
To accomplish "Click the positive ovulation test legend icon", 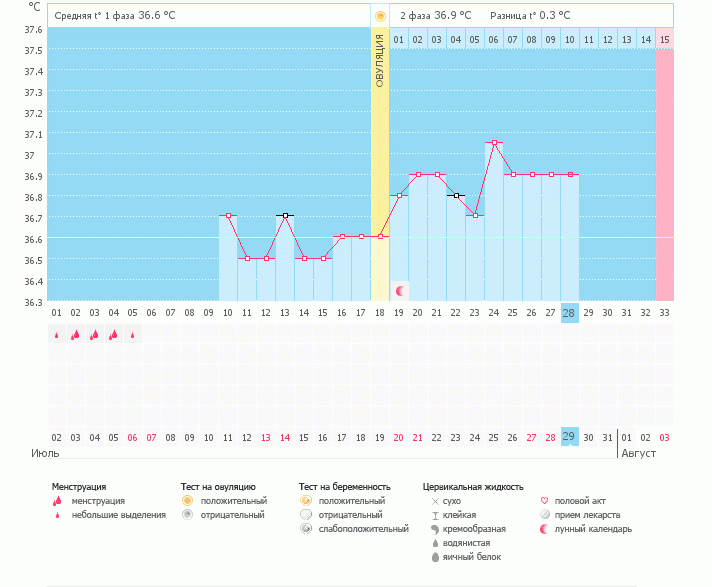I will (x=188, y=501).
